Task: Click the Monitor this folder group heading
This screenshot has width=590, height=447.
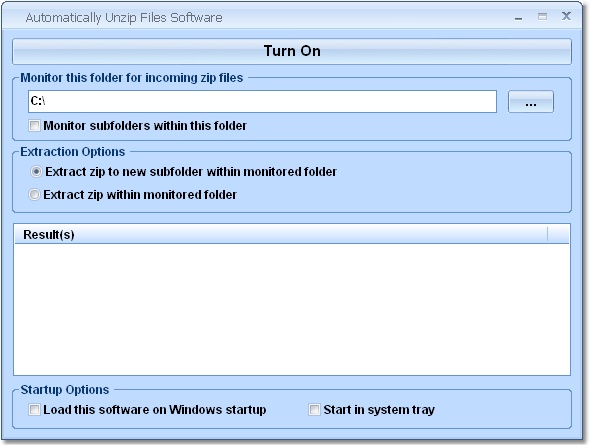Action: [132, 78]
